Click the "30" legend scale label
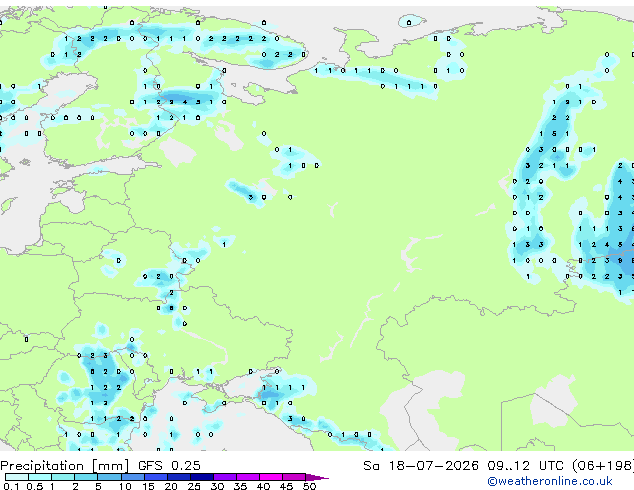 [217, 486]
